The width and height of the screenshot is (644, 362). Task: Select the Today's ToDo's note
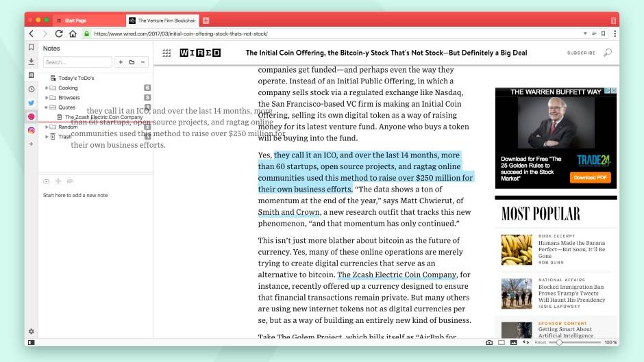pos(76,78)
